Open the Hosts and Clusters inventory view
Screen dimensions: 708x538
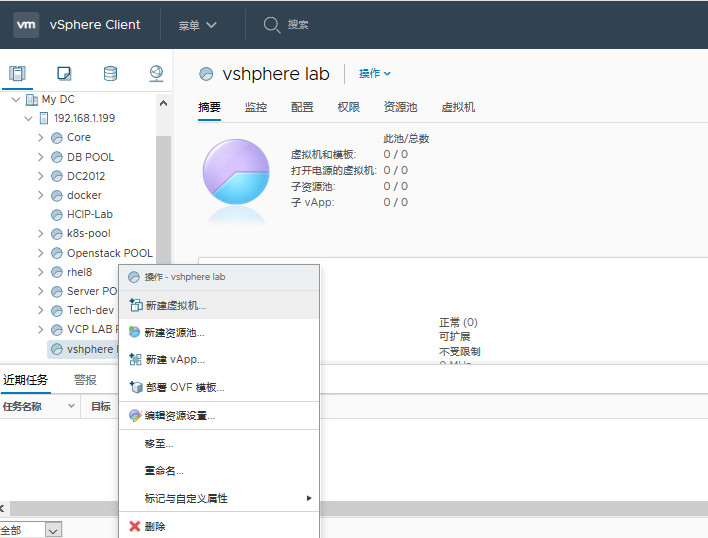tap(18, 73)
